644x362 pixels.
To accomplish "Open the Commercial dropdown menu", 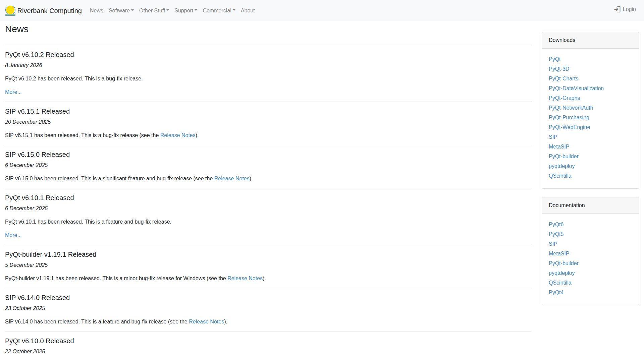I will tap(219, 11).
